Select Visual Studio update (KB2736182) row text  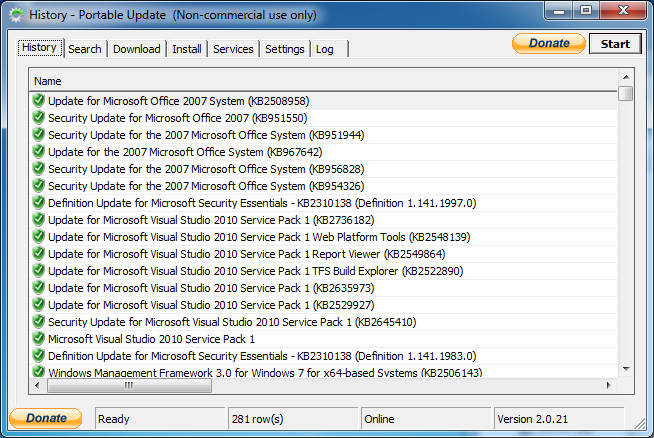click(211, 220)
